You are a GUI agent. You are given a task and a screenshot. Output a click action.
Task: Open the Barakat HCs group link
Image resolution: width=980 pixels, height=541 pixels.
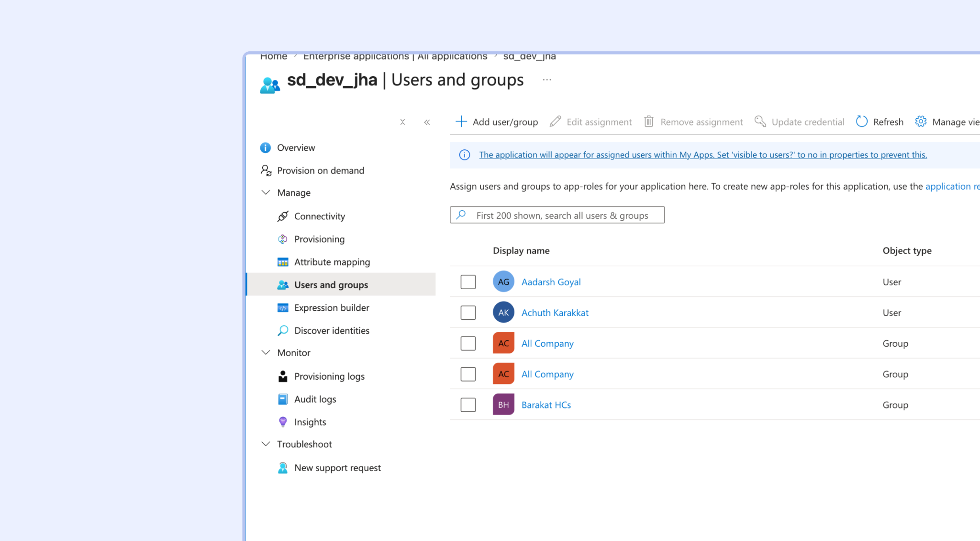point(546,405)
